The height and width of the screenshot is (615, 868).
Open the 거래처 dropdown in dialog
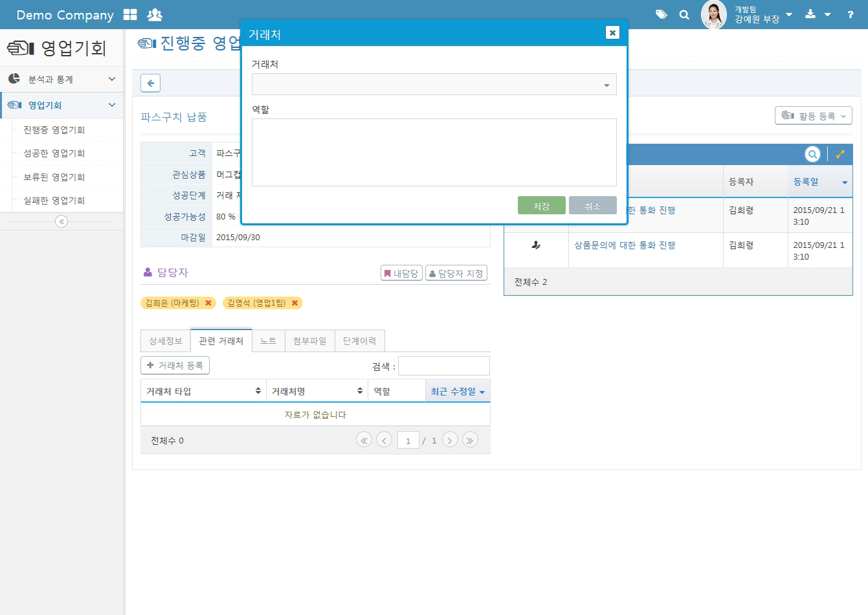pos(434,85)
